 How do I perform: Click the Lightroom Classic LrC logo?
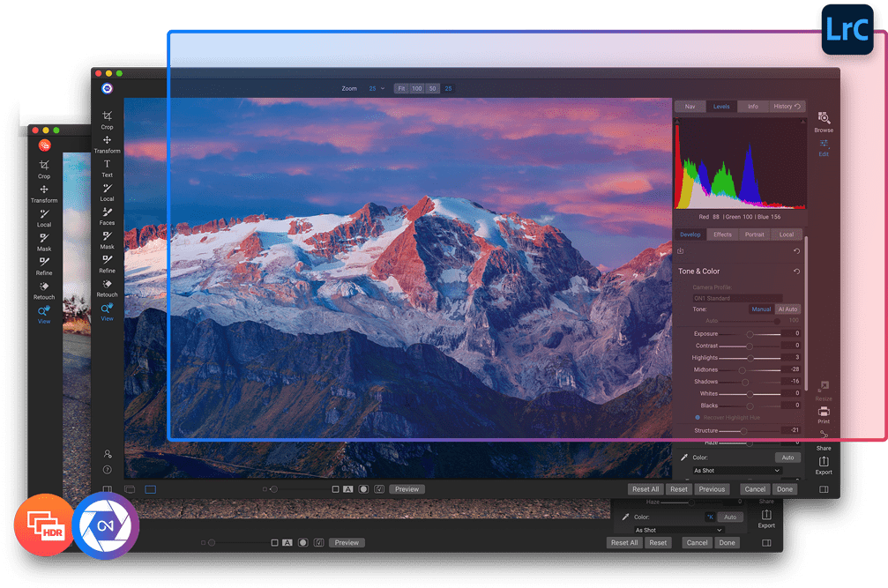click(x=847, y=29)
